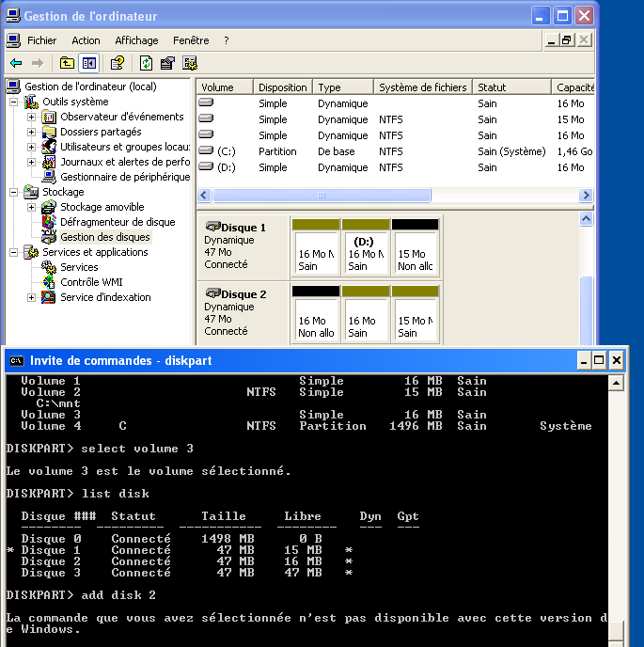This screenshot has width=644, height=647.
Task: Click the Up one level folder icon
Action: pos(67,63)
